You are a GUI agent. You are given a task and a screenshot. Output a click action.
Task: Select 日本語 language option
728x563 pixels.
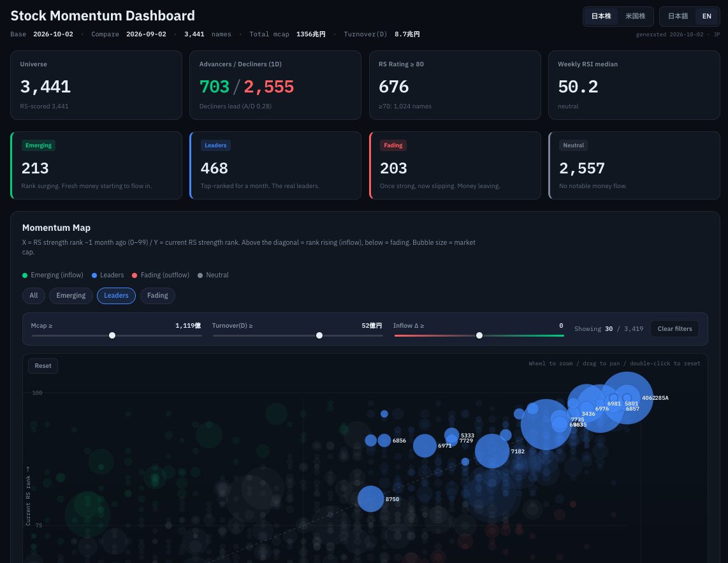pyautogui.click(x=678, y=16)
